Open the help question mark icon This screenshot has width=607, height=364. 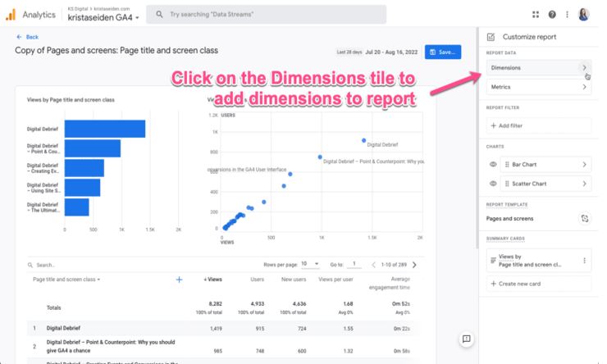pyautogui.click(x=552, y=15)
